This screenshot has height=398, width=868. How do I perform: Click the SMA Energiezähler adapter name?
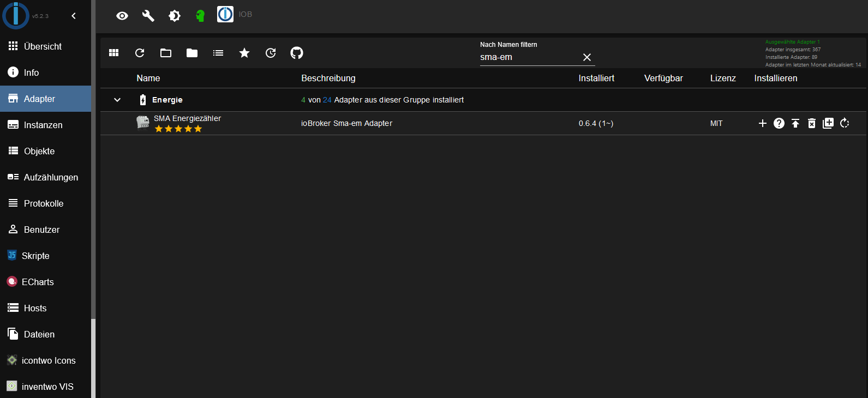point(187,118)
